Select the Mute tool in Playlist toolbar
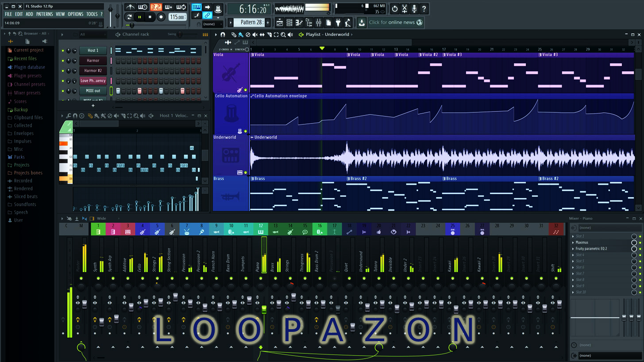Screen dimensions: 644x362 255,35
